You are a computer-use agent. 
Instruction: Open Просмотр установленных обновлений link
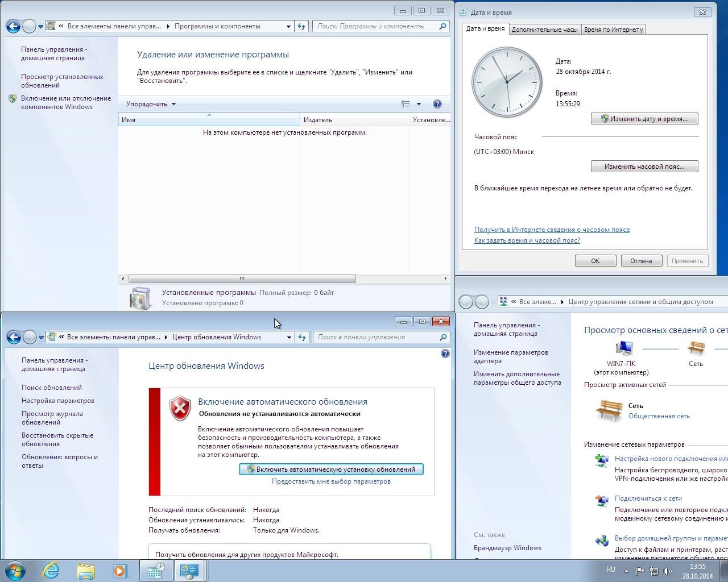62,81
